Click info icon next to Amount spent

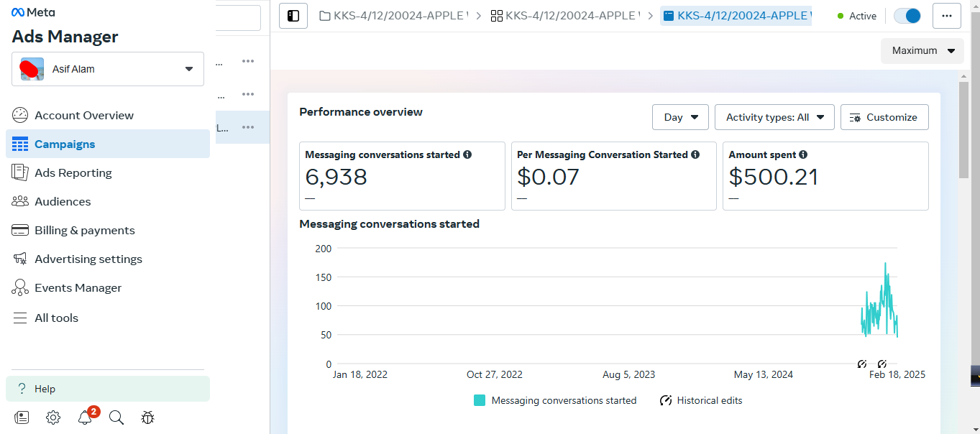tap(803, 154)
